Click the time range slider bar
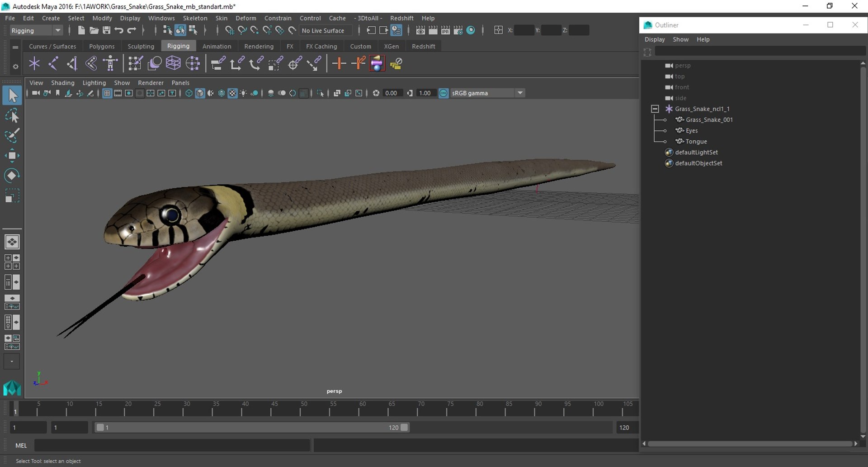The image size is (868, 467). tap(252, 427)
